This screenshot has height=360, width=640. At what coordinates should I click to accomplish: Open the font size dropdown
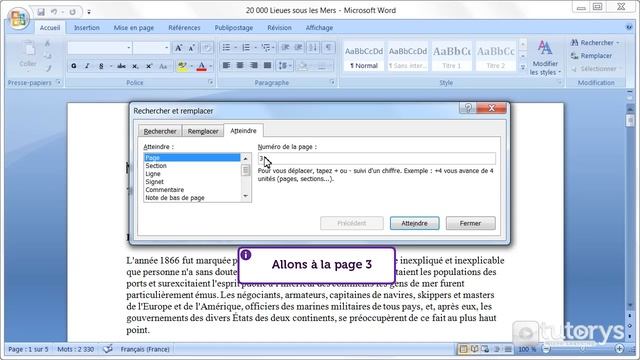(x=167, y=48)
